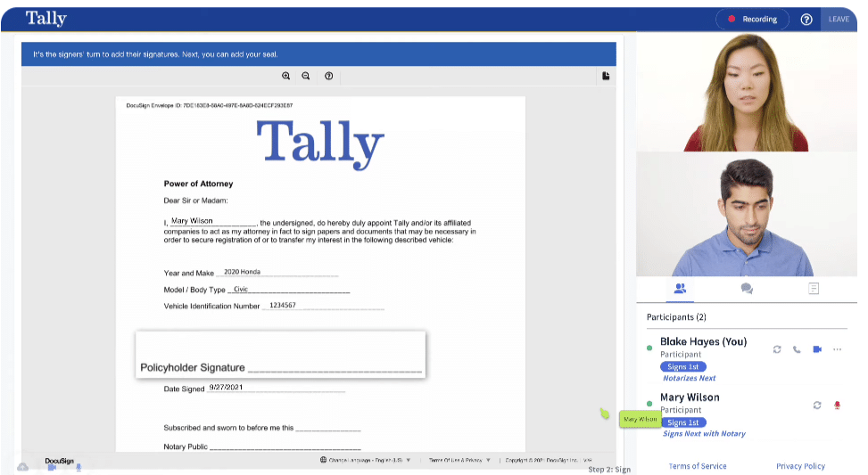Click the 'Power of Attorney' heading

pos(198,184)
